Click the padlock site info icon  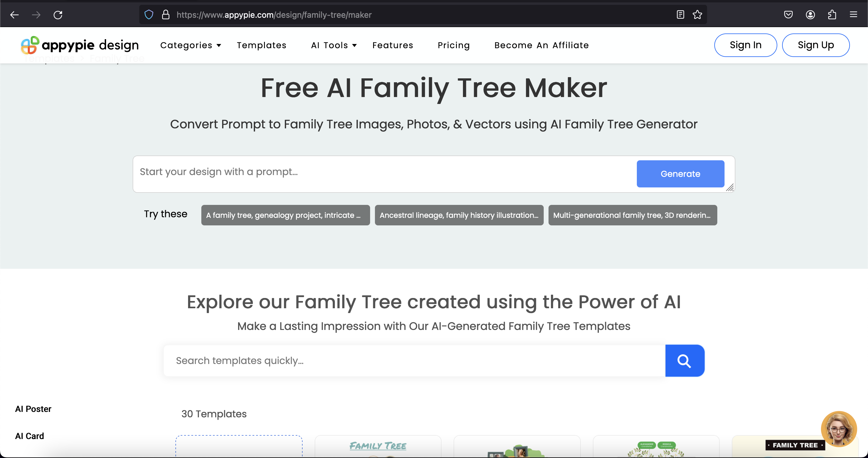point(165,14)
